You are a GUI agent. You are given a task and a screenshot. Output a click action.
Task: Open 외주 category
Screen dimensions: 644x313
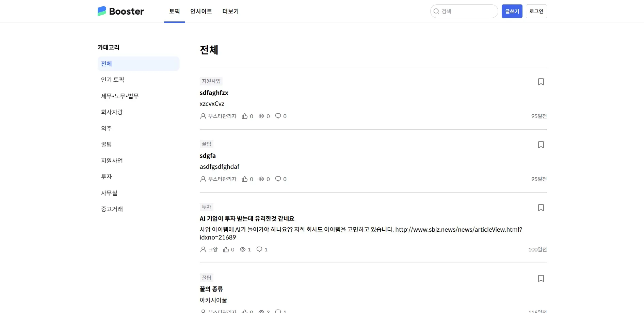point(139,128)
